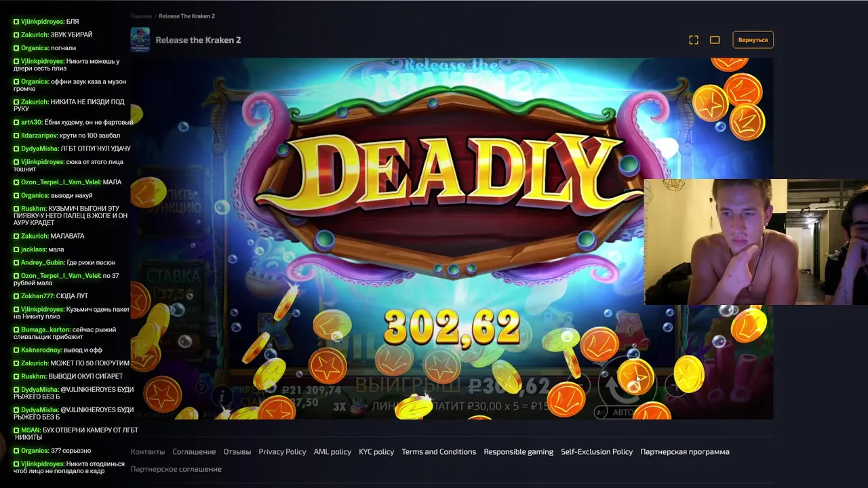The image size is (868, 488).
Task: Open the Responsible gaming link
Action: (518, 451)
